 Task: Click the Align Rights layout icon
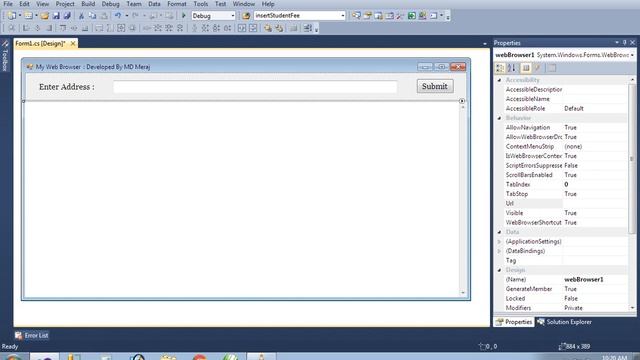(49, 28)
